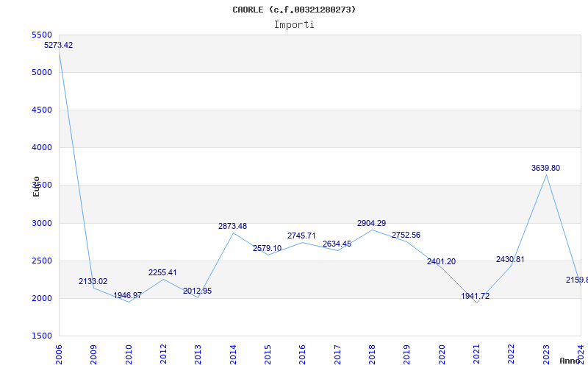The height and width of the screenshot is (368, 588).
Task: Click the x-axis year 2020
Action: tap(442, 355)
